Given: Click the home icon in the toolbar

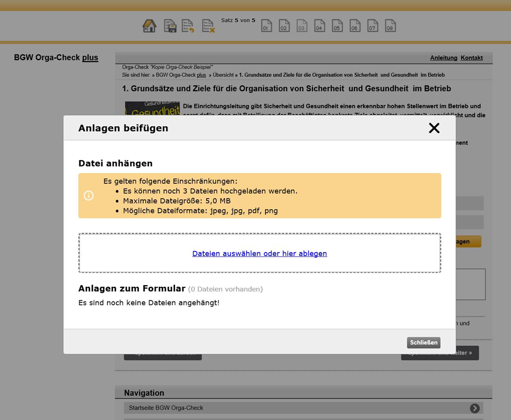Looking at the screenshot, I should click(x=149, y=26).
